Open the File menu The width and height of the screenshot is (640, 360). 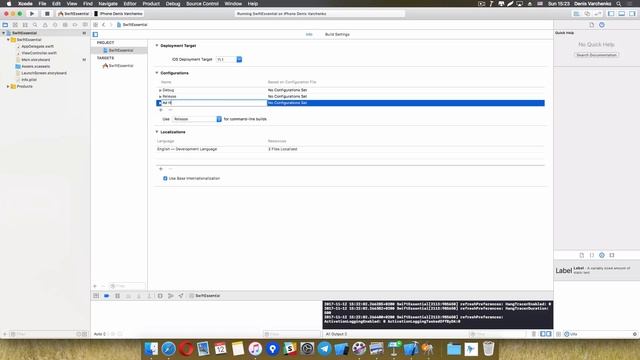(x=42, y=4)
